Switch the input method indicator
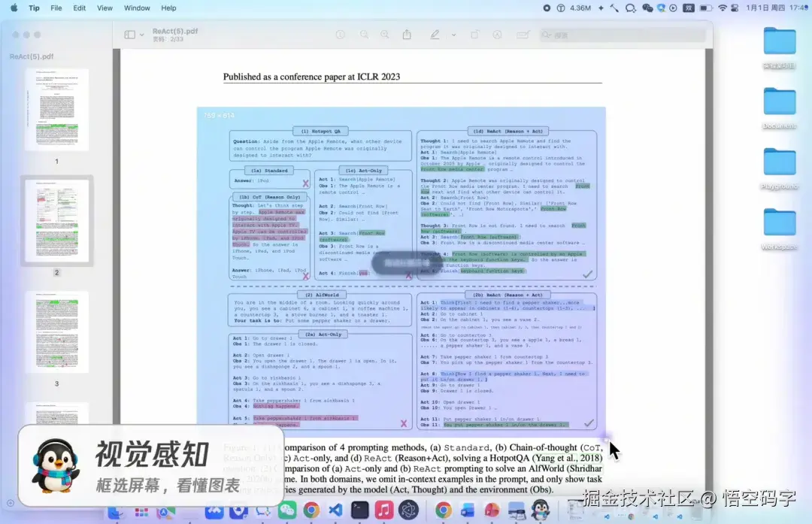 [688, 8]
